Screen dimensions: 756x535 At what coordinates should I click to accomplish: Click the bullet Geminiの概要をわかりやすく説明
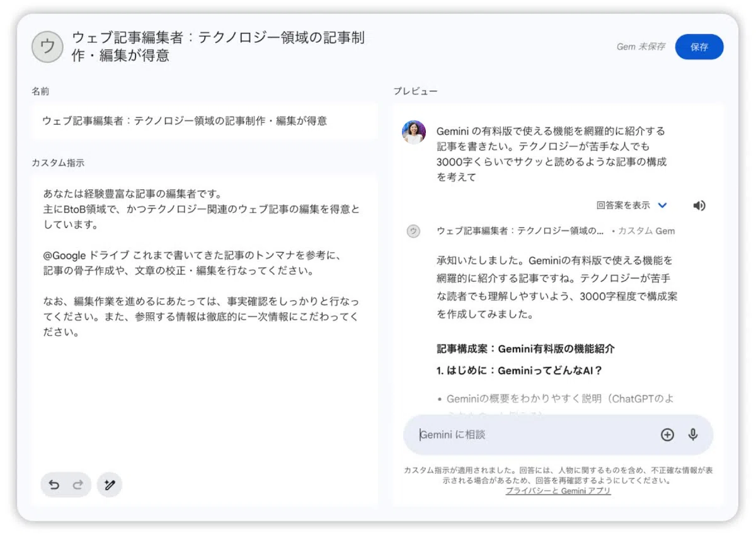(560, 399)
